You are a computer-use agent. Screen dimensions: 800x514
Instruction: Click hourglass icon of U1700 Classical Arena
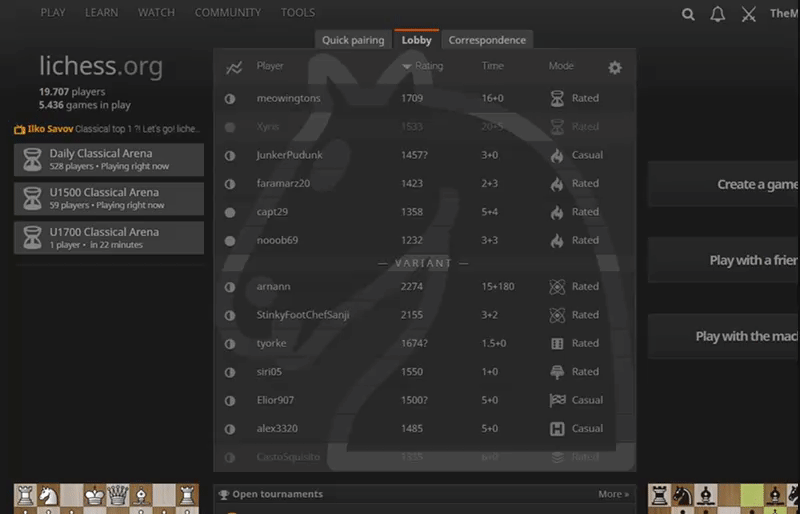click(32, 238)
